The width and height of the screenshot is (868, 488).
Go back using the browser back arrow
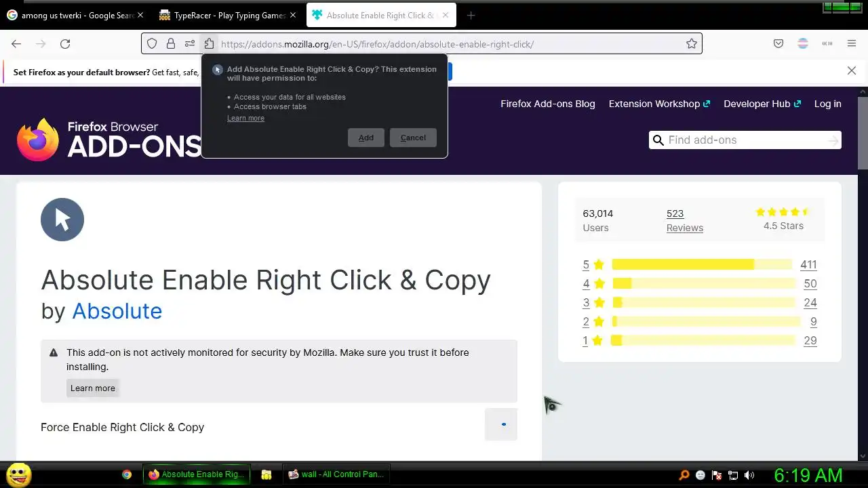pyautogui.click(x=16, y=43)
